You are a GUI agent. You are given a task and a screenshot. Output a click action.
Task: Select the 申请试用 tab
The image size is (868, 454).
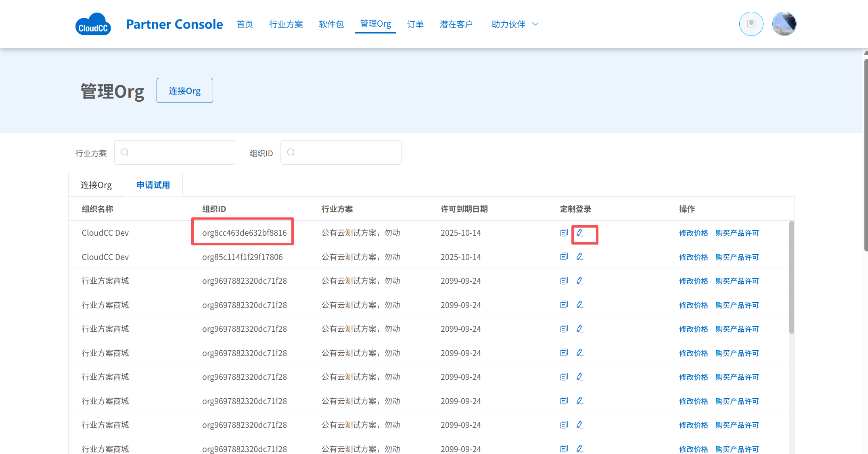153,185
